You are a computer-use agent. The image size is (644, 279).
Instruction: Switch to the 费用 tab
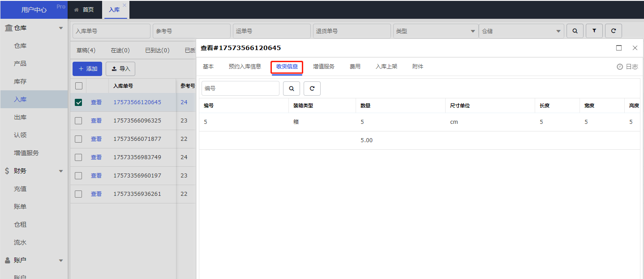355,67
